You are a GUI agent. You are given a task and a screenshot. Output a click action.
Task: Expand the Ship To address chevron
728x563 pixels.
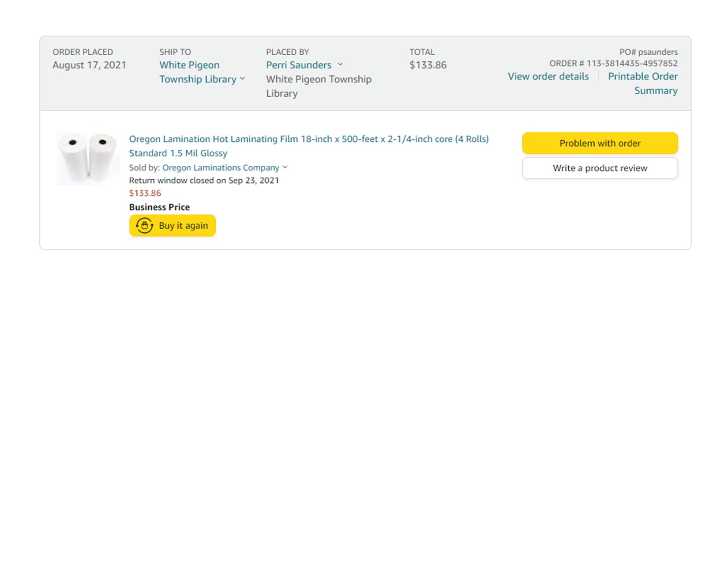pyautogui.click(x=243, y=79)
